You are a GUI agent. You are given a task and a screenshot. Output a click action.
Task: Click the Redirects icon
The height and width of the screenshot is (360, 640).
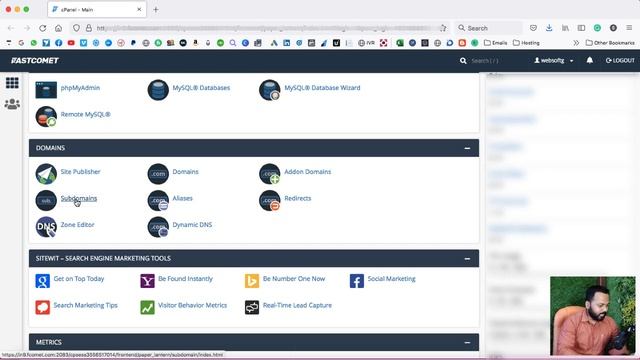coord(270,200)
